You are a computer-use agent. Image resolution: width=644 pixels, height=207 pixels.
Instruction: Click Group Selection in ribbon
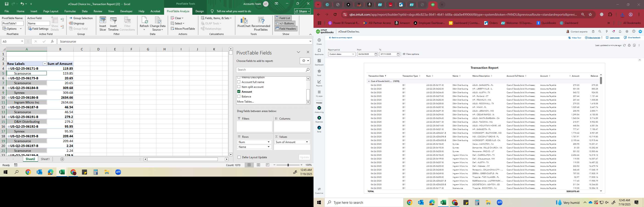(x=81, y=18)
